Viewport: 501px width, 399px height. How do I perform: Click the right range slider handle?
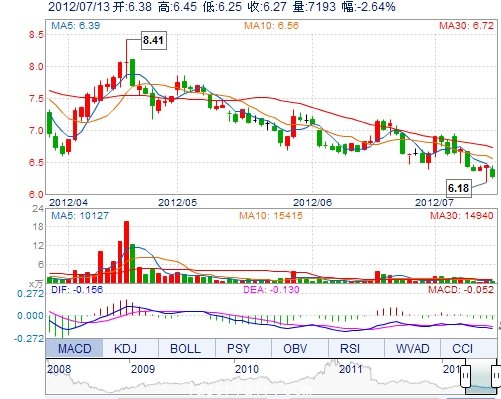496,376
